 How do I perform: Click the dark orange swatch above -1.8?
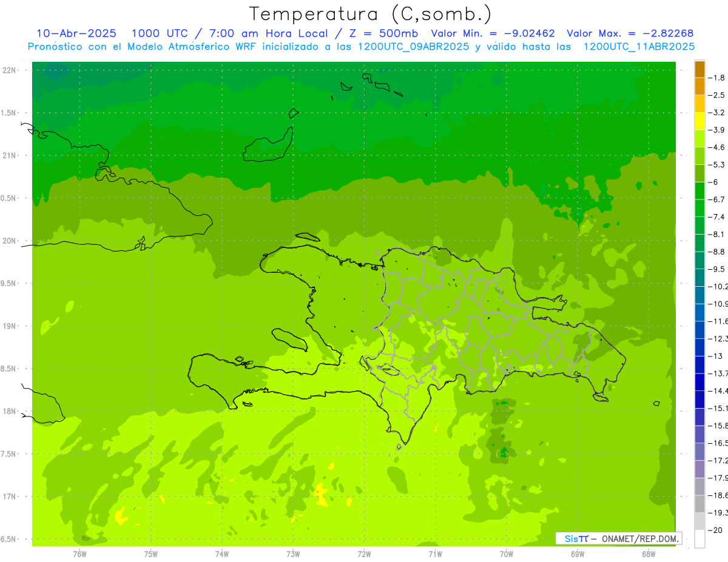(x=699, y=69)
